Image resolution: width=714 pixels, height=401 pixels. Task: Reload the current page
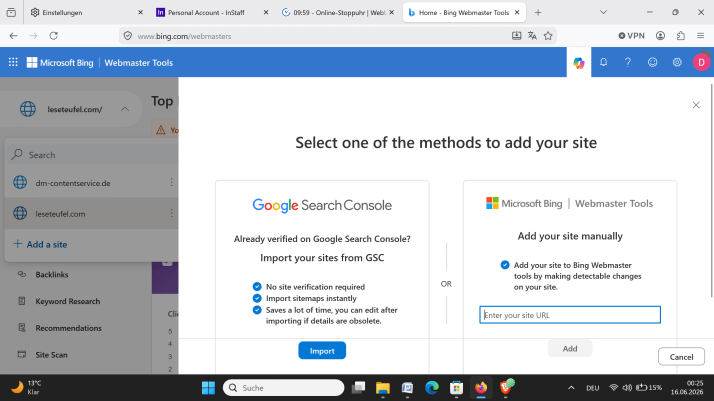point(53,36)
